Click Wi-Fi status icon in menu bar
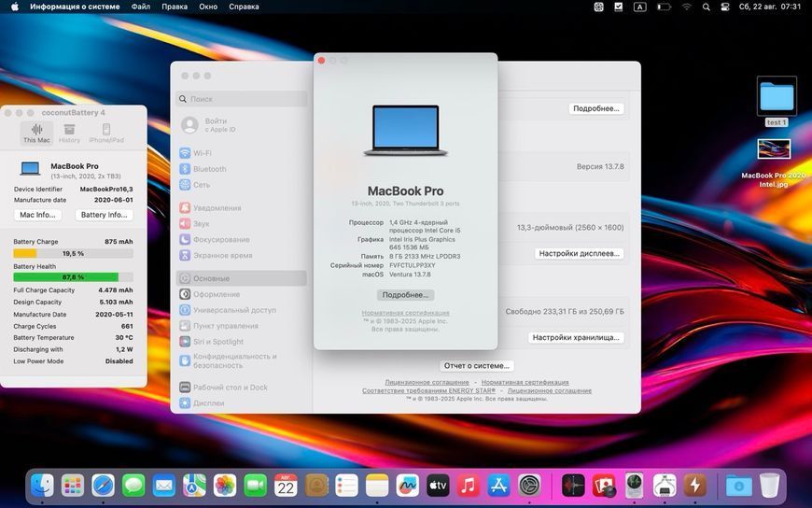This screenshot has height=508, width=812. pyautogui.click(x=687, y=7)
